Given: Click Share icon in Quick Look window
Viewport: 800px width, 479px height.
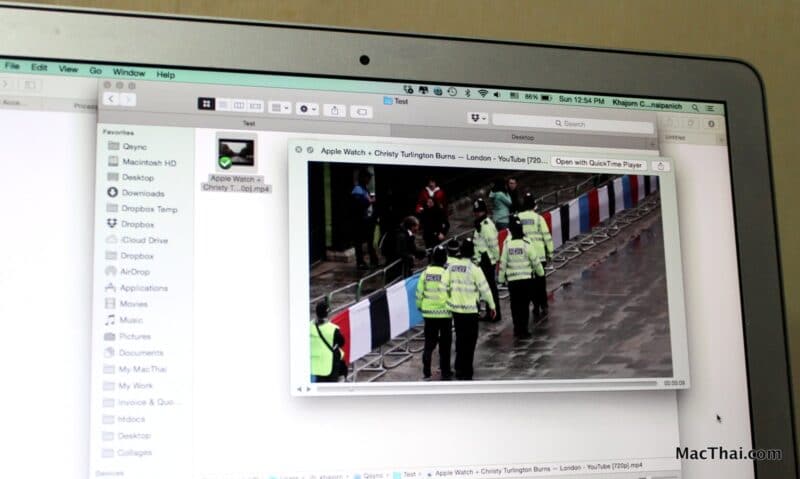Looking at the screenshot, I should coord(660,165).
